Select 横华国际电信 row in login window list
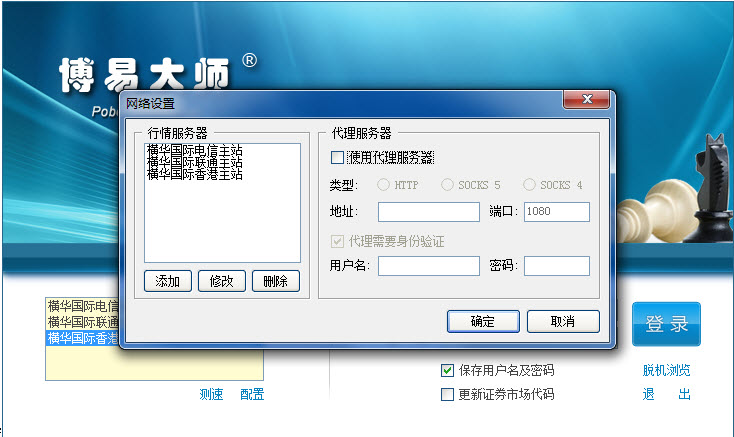 coord(83,306)
